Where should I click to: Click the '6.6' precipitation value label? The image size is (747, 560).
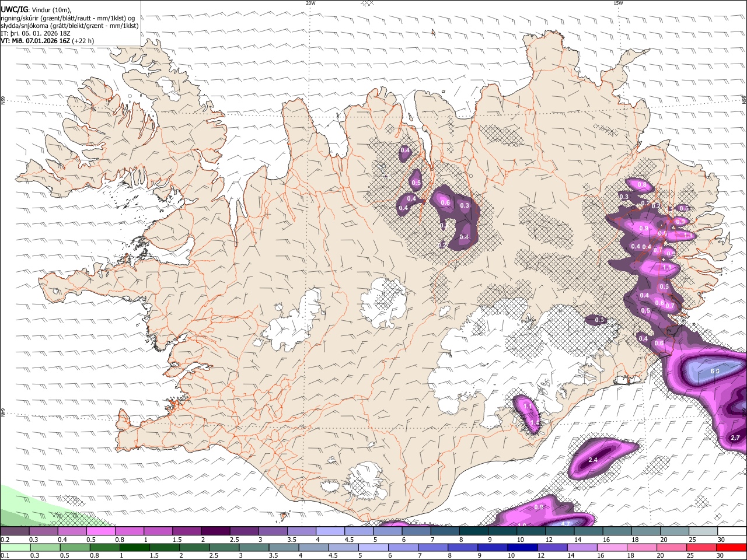(715, 371)
